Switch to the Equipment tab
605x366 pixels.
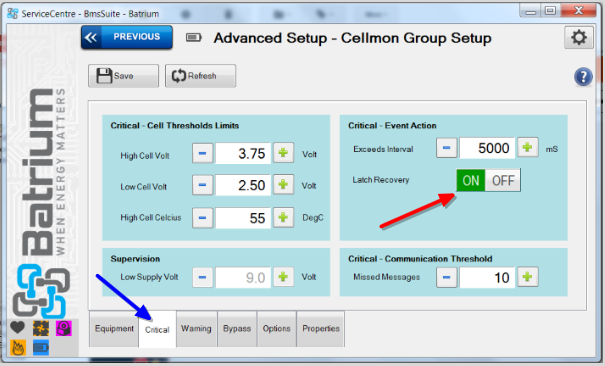point(114,329)
